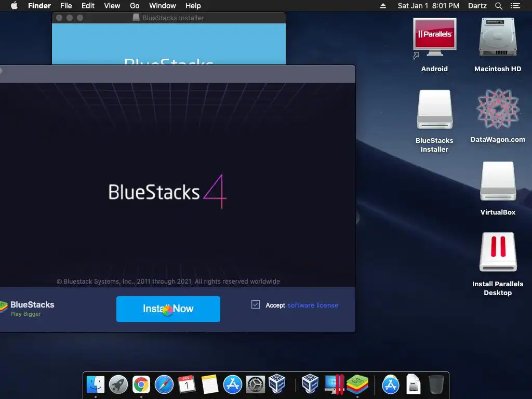Open Finder from the Dock
The height and width of the screenshot is (399, 532).
(96, 384)
